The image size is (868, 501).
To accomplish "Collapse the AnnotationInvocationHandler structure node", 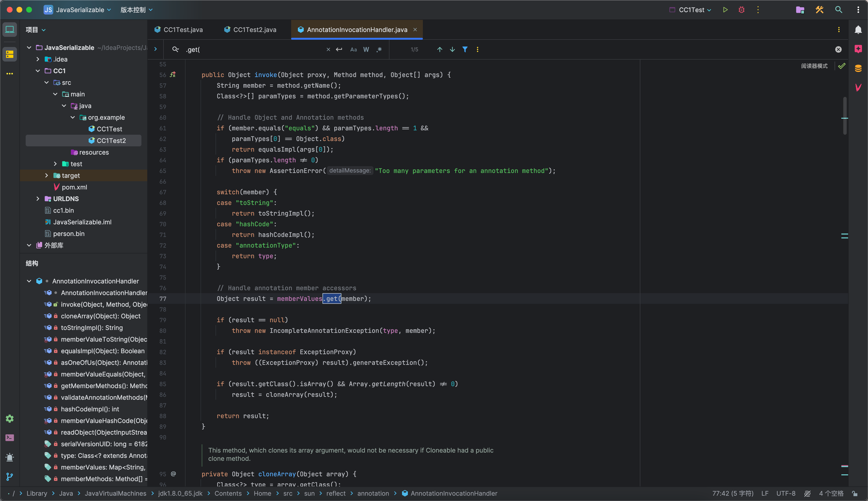I will tap(29, 281).
